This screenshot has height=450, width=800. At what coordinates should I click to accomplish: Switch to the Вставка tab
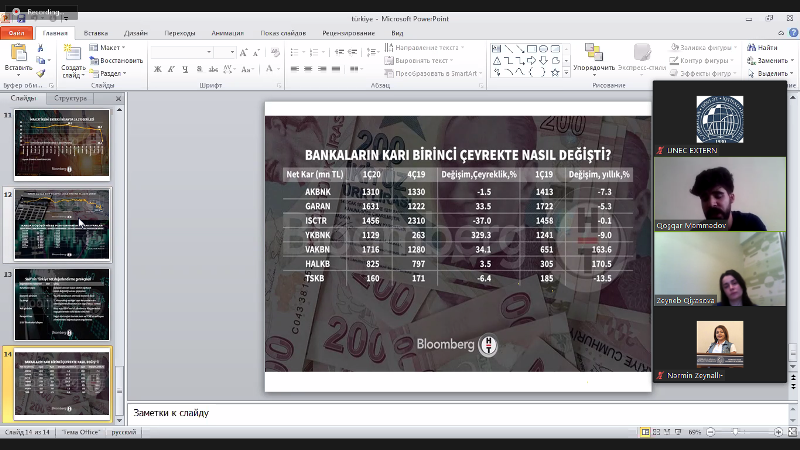tap(95, 33)
